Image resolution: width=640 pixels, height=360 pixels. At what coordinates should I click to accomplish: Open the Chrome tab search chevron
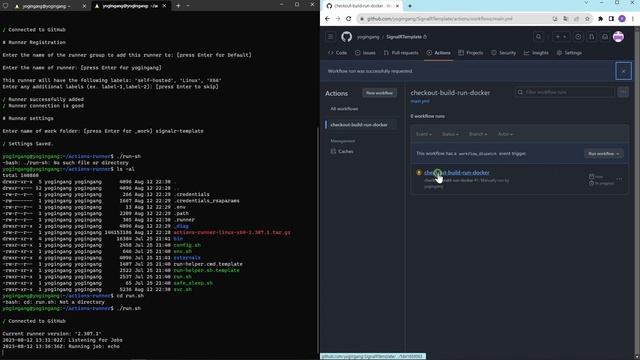[586, 3]
